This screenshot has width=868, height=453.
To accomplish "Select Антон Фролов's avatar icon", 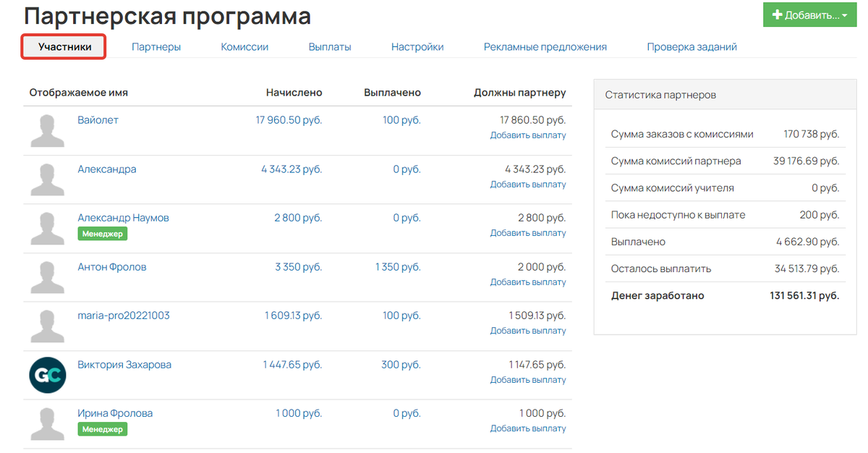I will pos(48,277).
